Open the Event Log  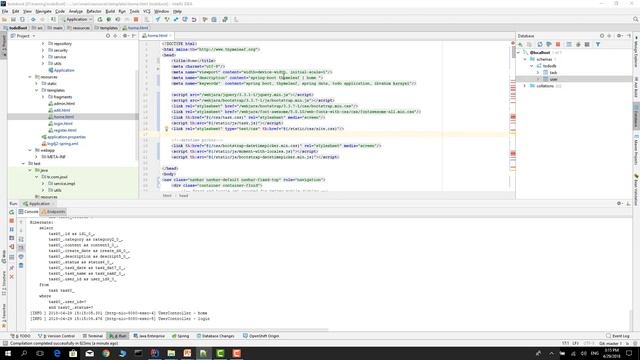coord(618,336)
